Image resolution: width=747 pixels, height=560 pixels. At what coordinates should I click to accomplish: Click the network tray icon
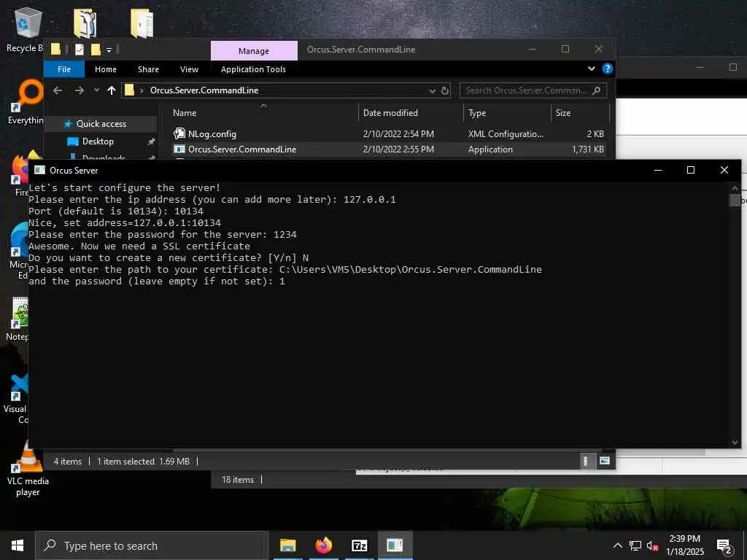tap(635, 546)
